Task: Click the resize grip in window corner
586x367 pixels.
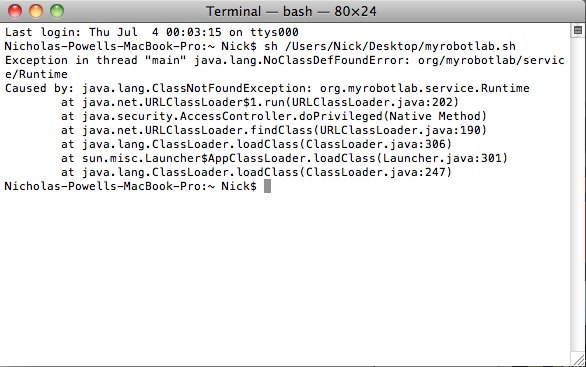Action: [x=579, y=360]
